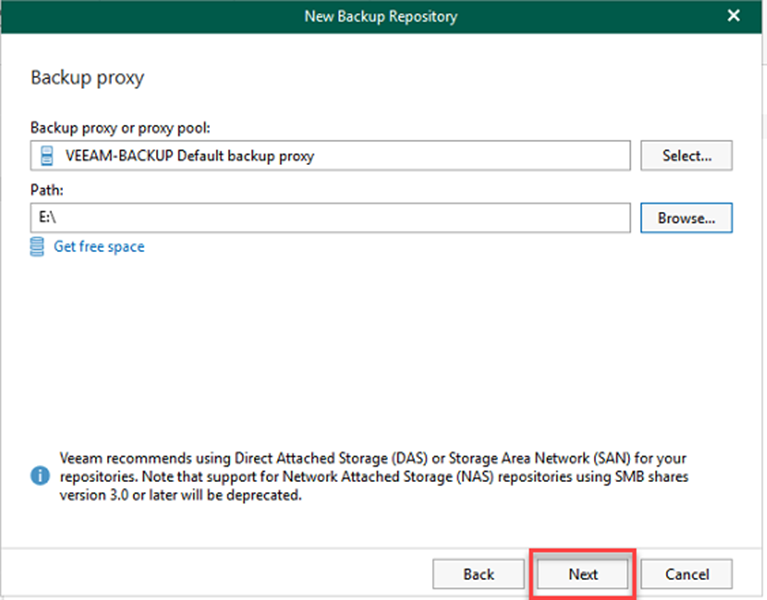
Task: Go to the Next wizard step
Action: 583,574
